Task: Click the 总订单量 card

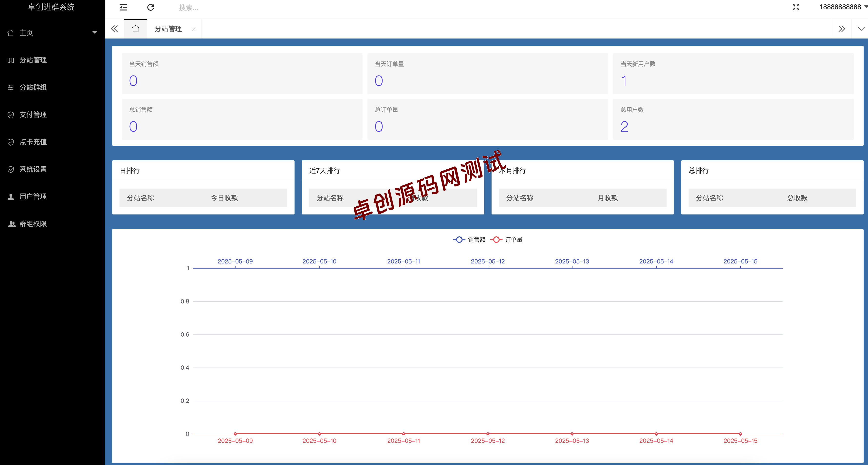Action: tap(487, 119)
